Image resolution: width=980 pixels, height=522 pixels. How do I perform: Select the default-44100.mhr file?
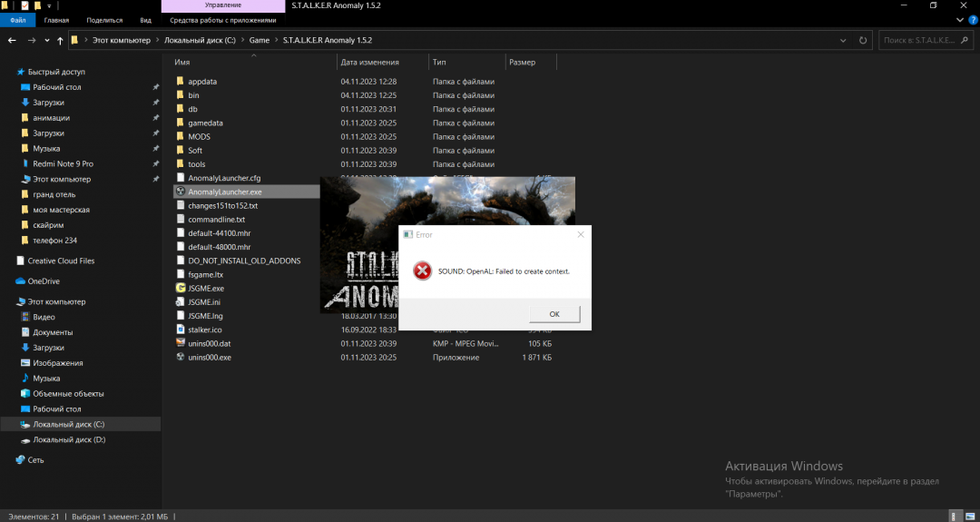219,233
